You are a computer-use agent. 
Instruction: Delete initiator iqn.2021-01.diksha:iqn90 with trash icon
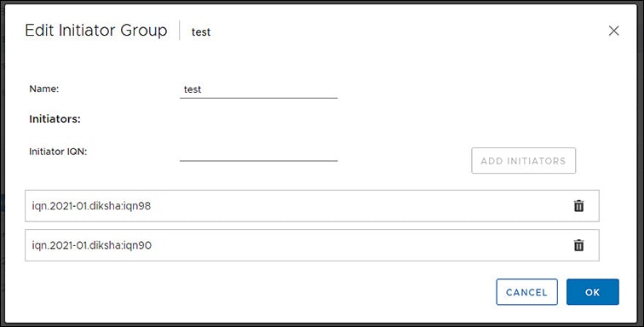tap(578, 245)
